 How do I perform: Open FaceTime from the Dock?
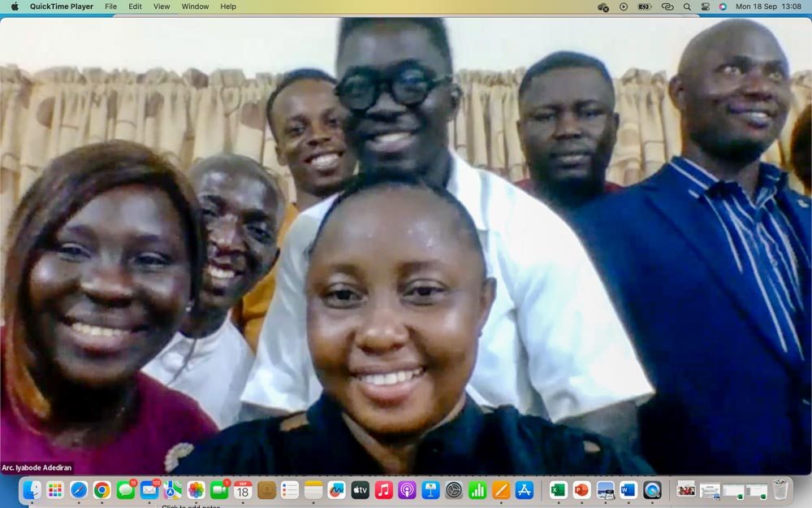pos(219,490)
